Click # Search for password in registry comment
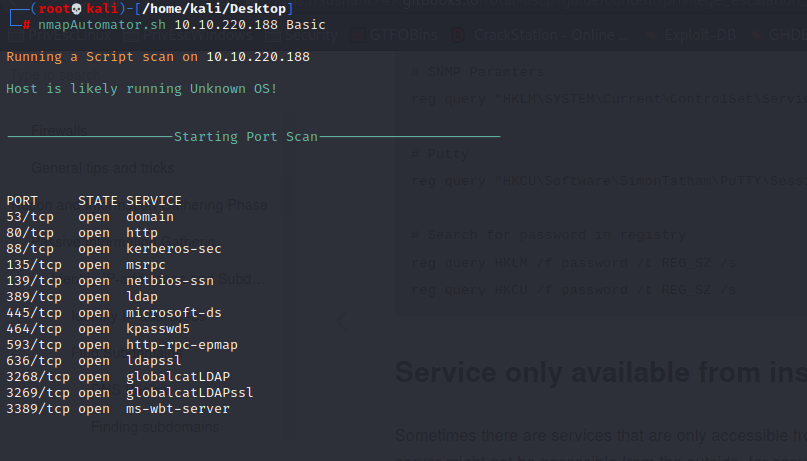Screen dimensions: 807x461 (549, 235)
